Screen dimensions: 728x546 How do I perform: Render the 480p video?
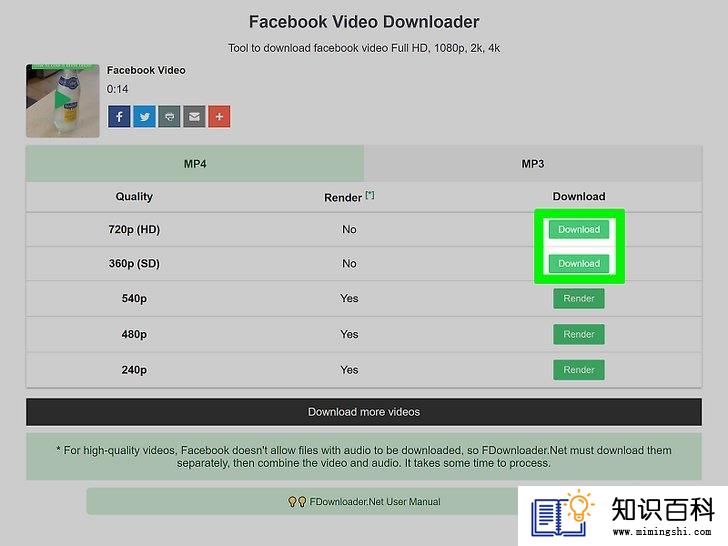579,334
